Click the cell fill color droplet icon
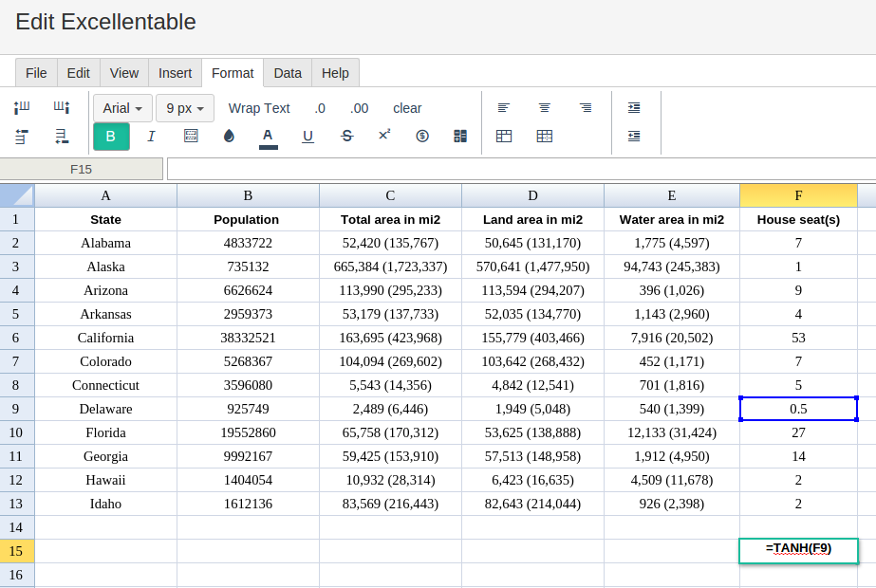 [x=229, y=137]
